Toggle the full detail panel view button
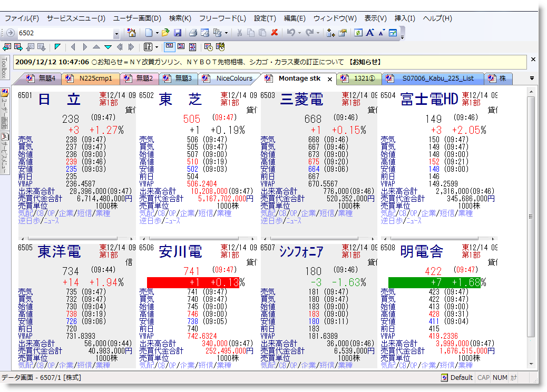 click(192, 47)
